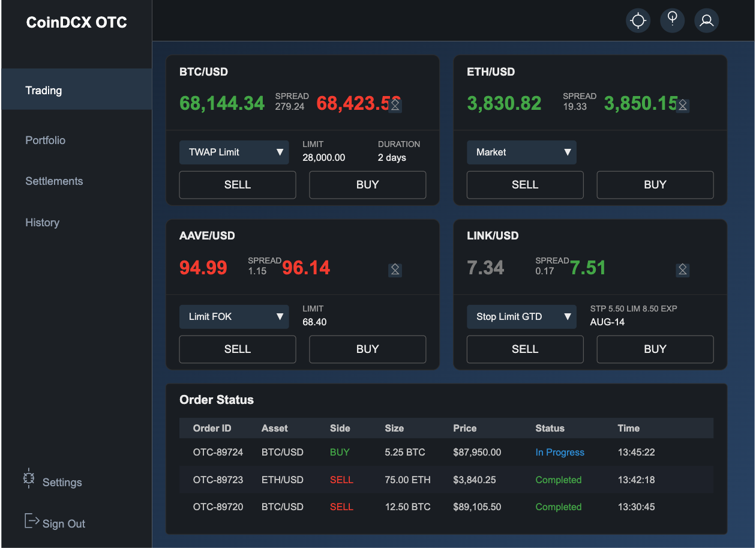Open the Market order type dropdown
This screenshot has height=548, width=756.
[521, 152]
